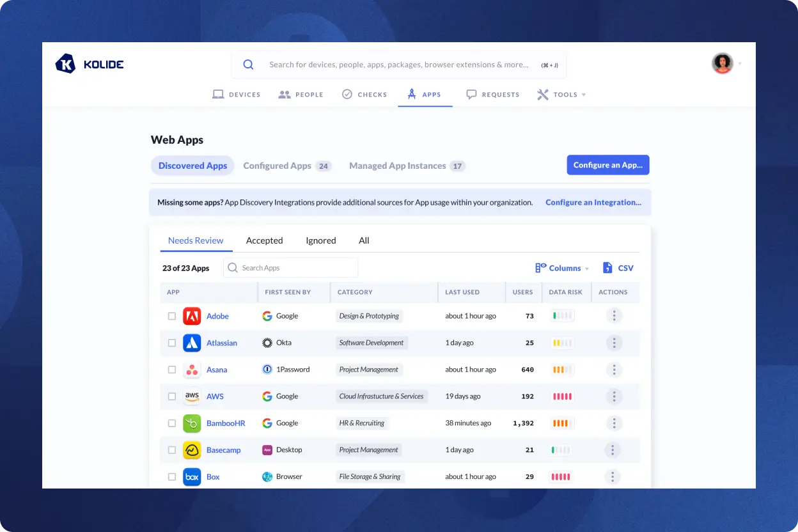Screen dimensions: 798x532
Task: Select the Atlassian row checkbox
Action: point(171,343)
